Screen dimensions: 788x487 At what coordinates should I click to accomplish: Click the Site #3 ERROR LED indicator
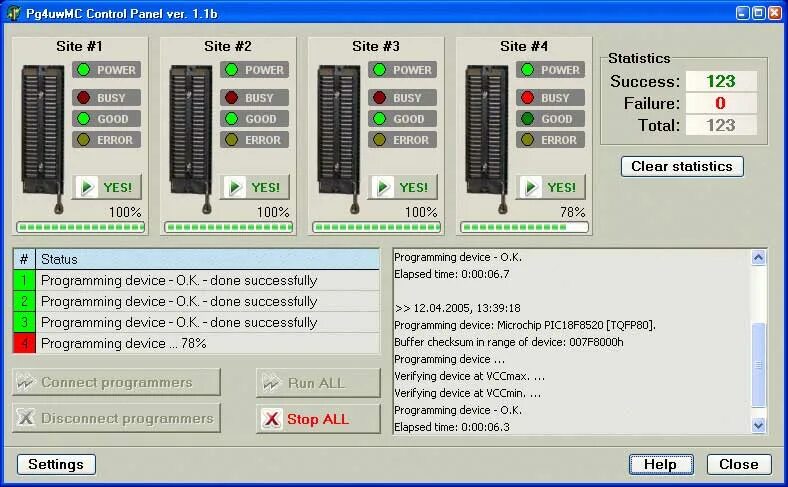point(379,140)
